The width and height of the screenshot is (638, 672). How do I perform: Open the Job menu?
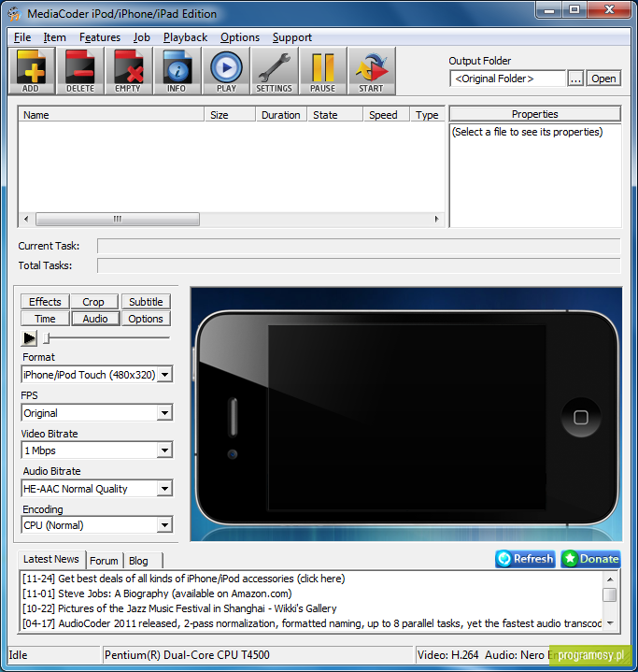click(142, 37)
